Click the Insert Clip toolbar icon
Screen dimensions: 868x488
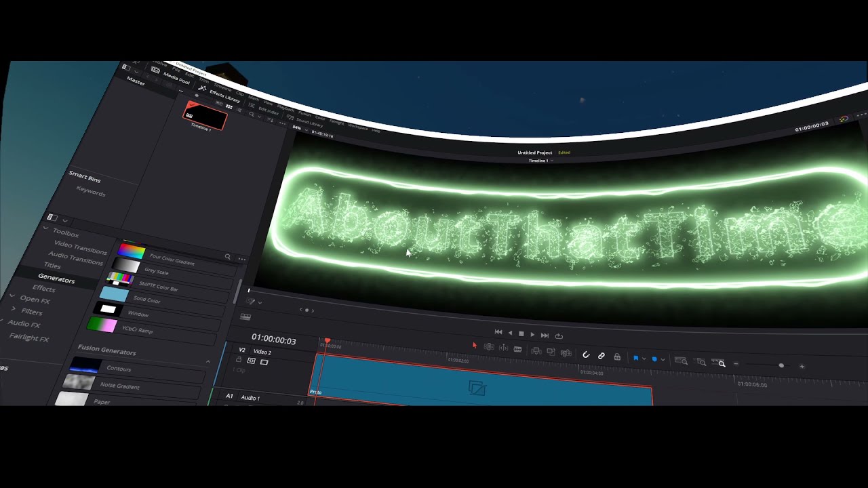tap(536, 351)
